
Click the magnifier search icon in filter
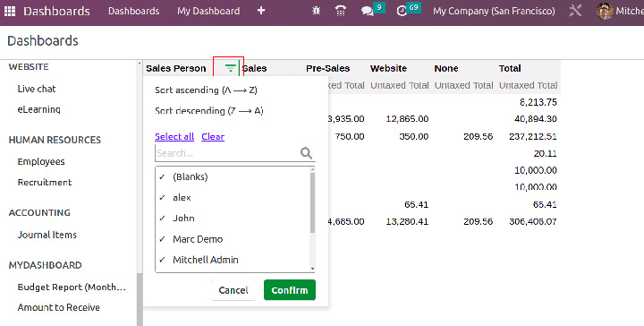coord(306,153)
